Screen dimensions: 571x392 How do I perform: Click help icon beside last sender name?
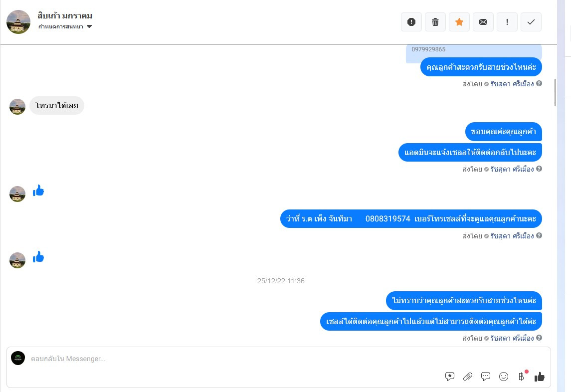click(x=539, y=338)
